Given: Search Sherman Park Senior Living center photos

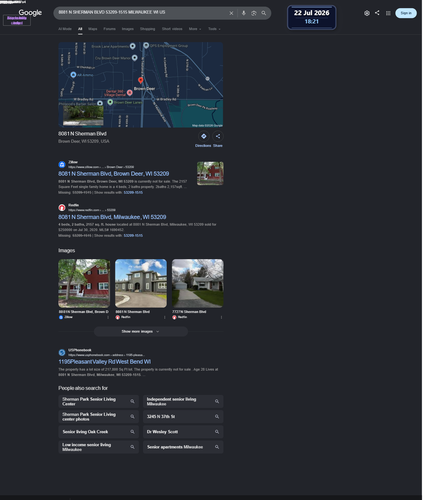Looking at the screenshot, I should tap(98, 417).
